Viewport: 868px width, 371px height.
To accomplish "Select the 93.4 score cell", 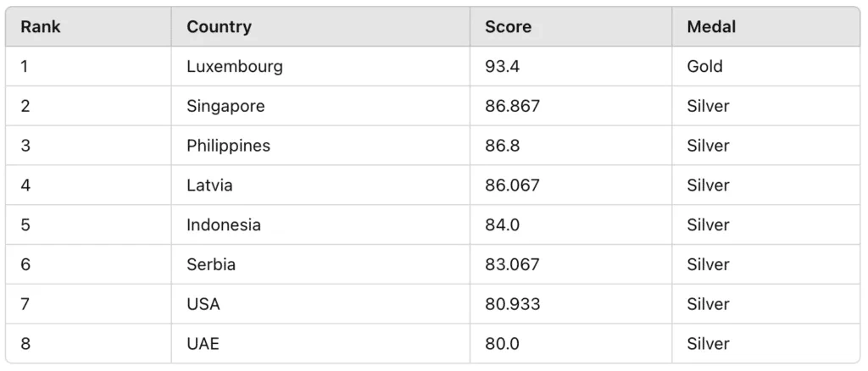I will (x=502, y=66).
